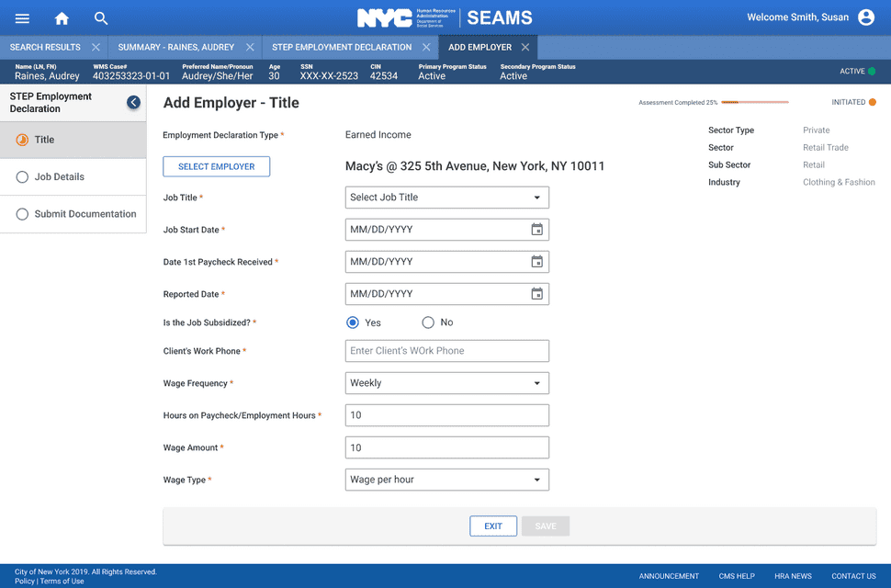
Task: Open the Job Start Date calendar picker
Action: [x=537, y=229]
